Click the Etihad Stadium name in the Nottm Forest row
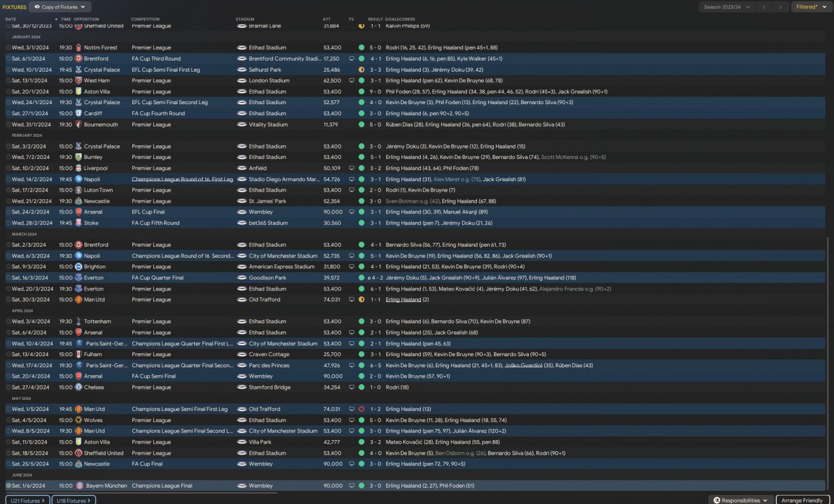The width and height of the screenshot is (834, 504). 267,48
